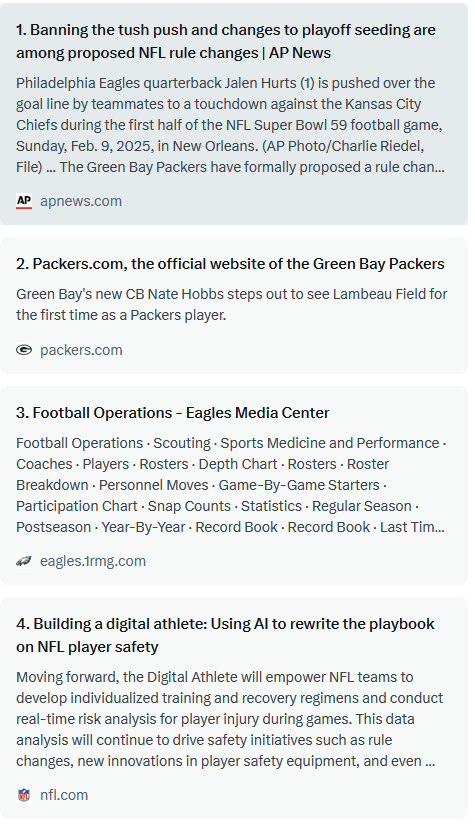Open the apnews.com source link
475x834 pixels.
(81, 201)
